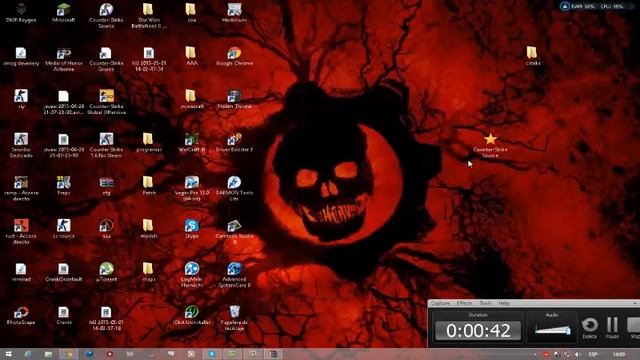640x360 pixels.
Task: Open the Frozen Throne shortcut
Action: coord(234,99)
